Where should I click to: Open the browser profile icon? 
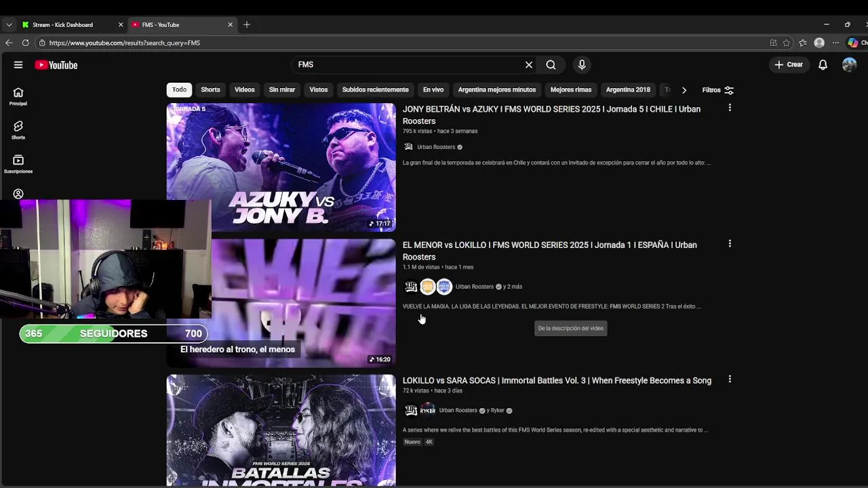819,43
